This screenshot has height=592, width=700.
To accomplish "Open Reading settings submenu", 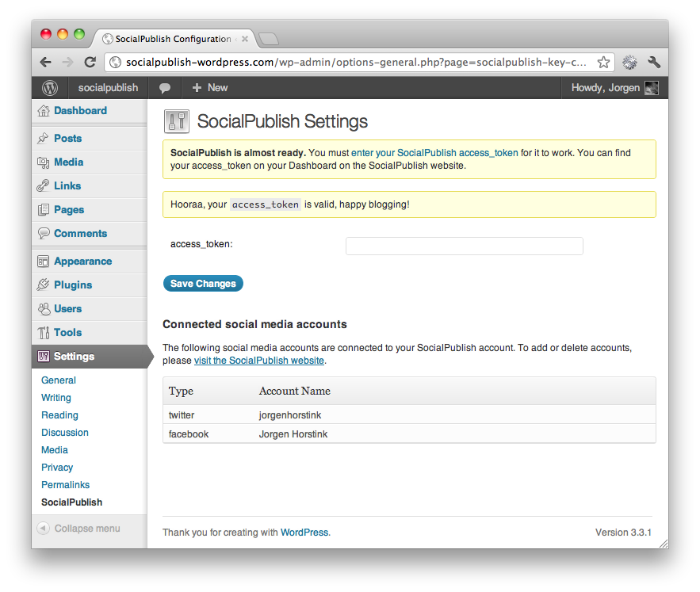I will pyautogui.click(x=59, y=415).
